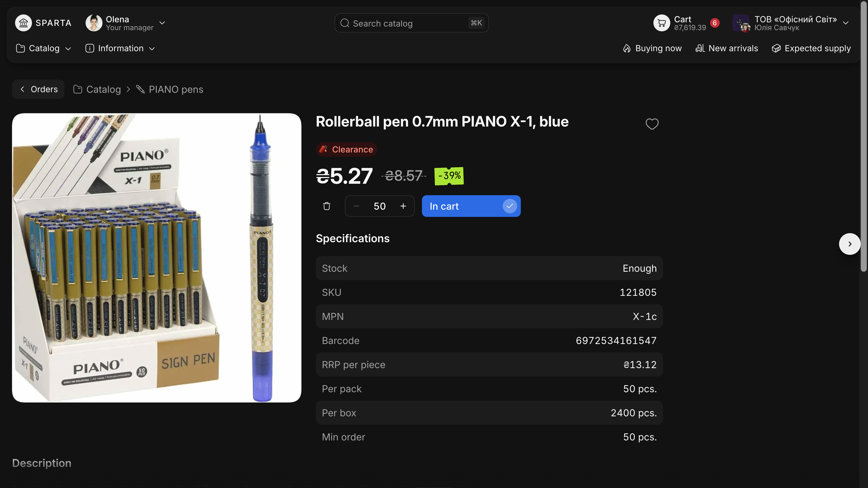Open New arrivals section

[x=727, y=48]
